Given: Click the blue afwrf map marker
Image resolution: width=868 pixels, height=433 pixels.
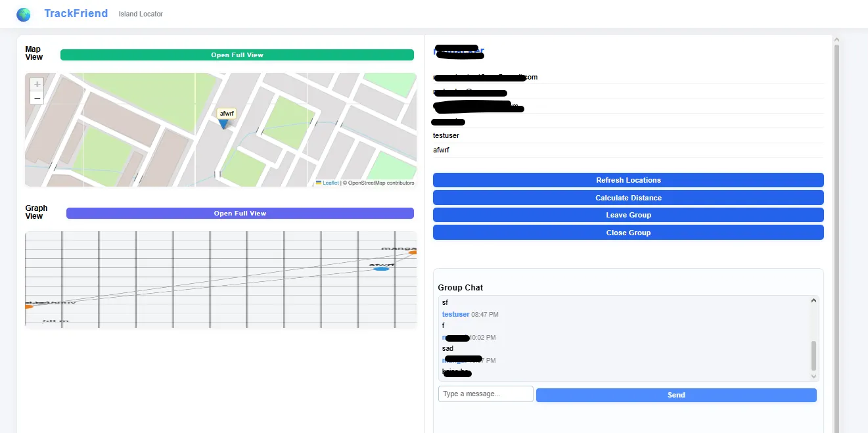Looking at the screenshot, I should (224, 124).
